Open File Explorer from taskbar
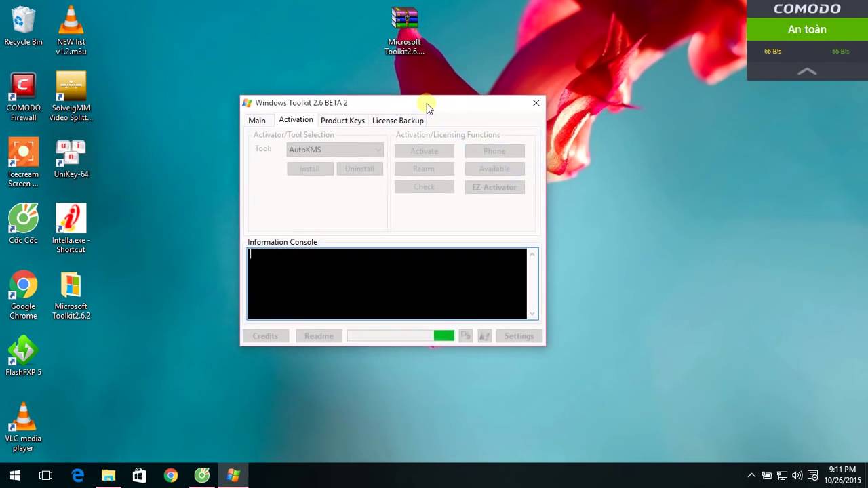Screen dimensions: 868x488 (108, 476)
